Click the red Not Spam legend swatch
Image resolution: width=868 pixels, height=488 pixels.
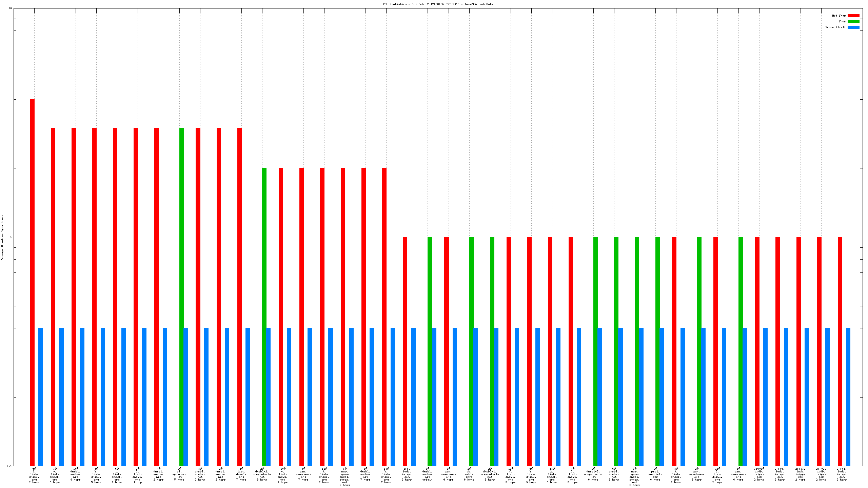coord(853,16)
